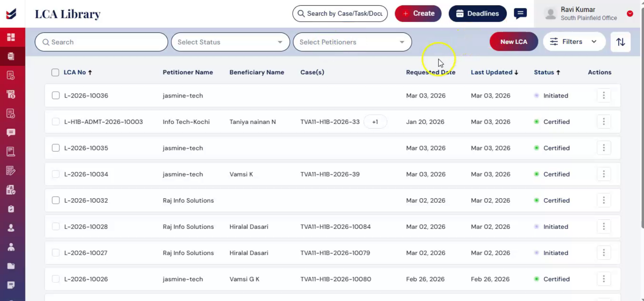
Task: Click the Create button
Action: tap(418, 13)
